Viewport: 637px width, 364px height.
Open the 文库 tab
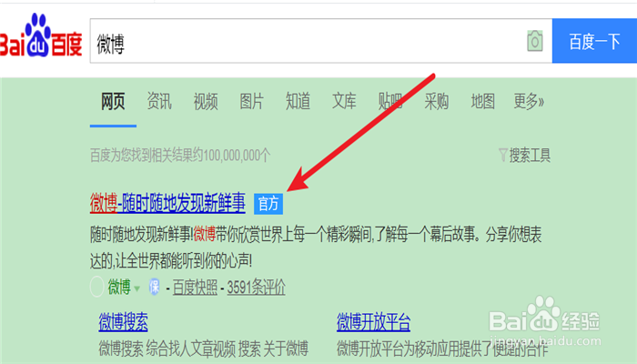tap(345, 101)
